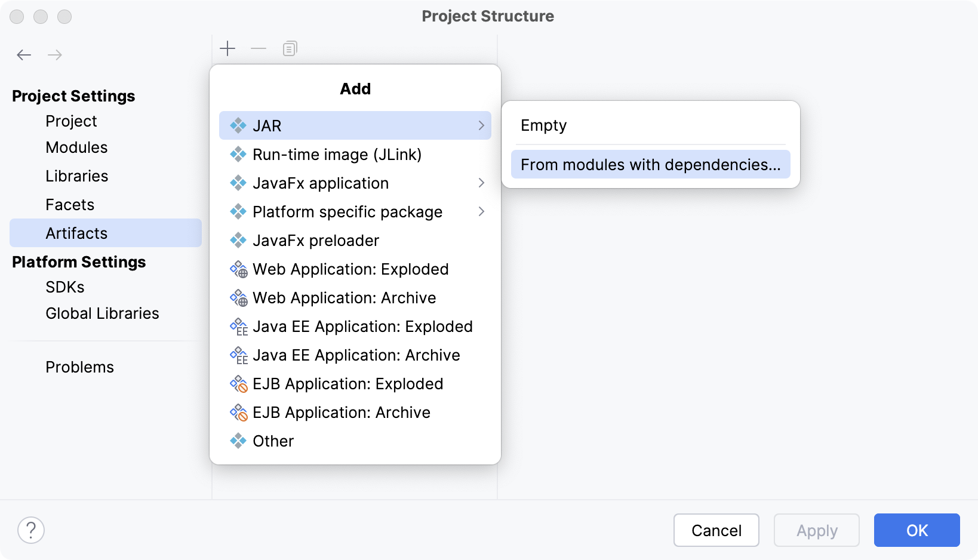Screen dimensions: 978x560
Task: Click the forward navigation arrow
Action: point(55,54)
